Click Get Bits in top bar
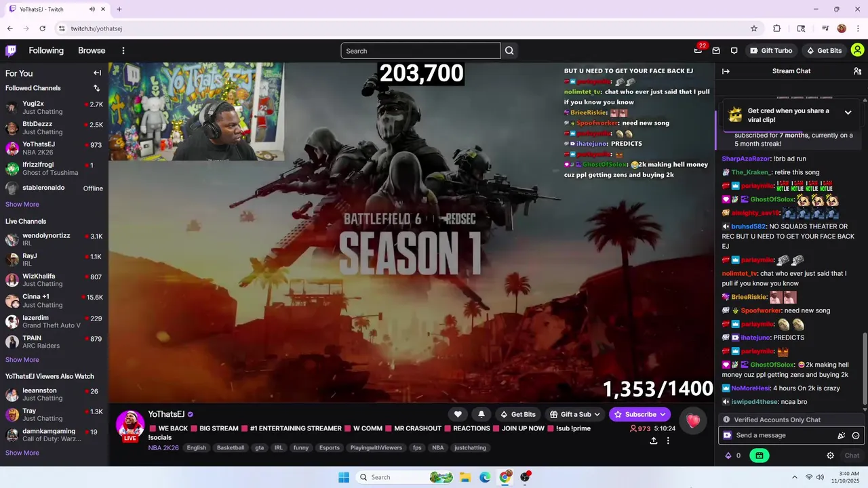The image size is (868, 488). click(823, 51)
